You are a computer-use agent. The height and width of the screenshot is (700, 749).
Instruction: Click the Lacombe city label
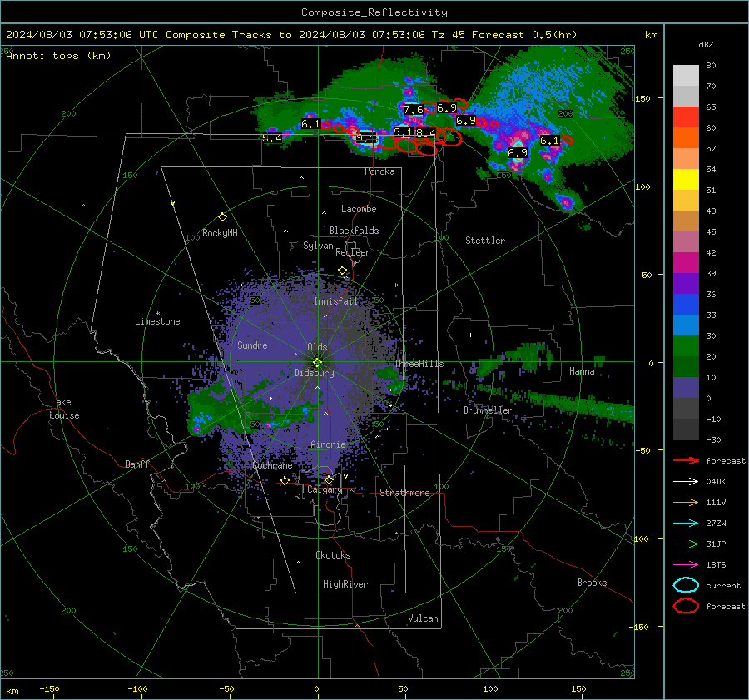click(359, 209)
